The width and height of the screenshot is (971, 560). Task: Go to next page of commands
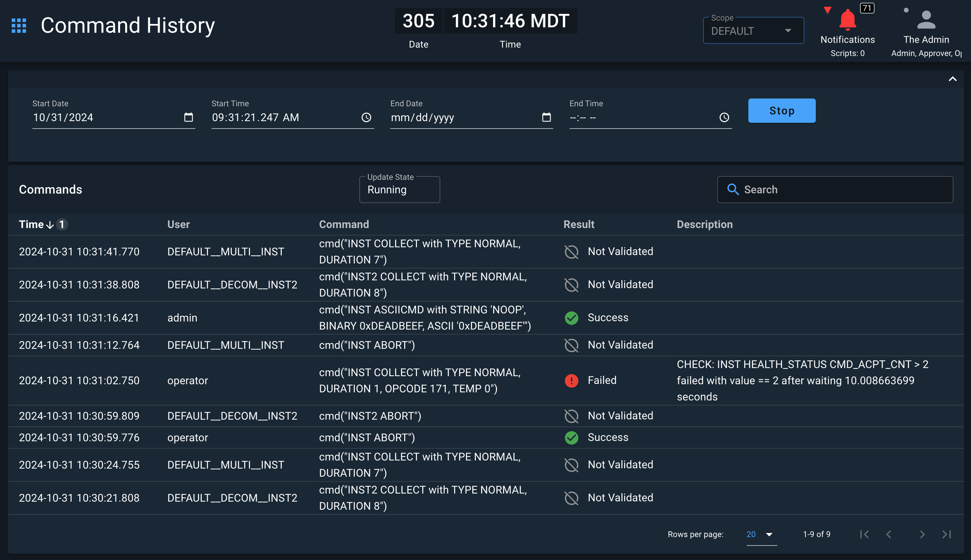point(922,534)
